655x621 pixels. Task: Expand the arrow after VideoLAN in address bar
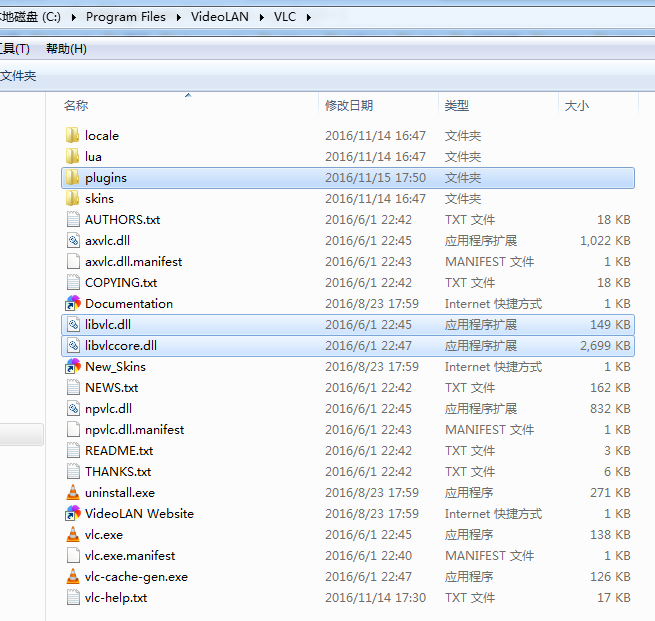coord(262,17)
